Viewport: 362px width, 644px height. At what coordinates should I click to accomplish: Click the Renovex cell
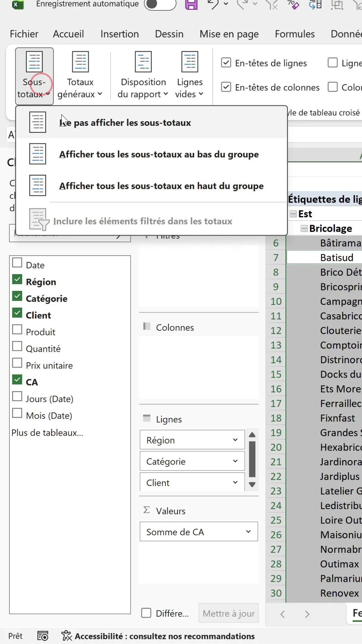(324, 593)
